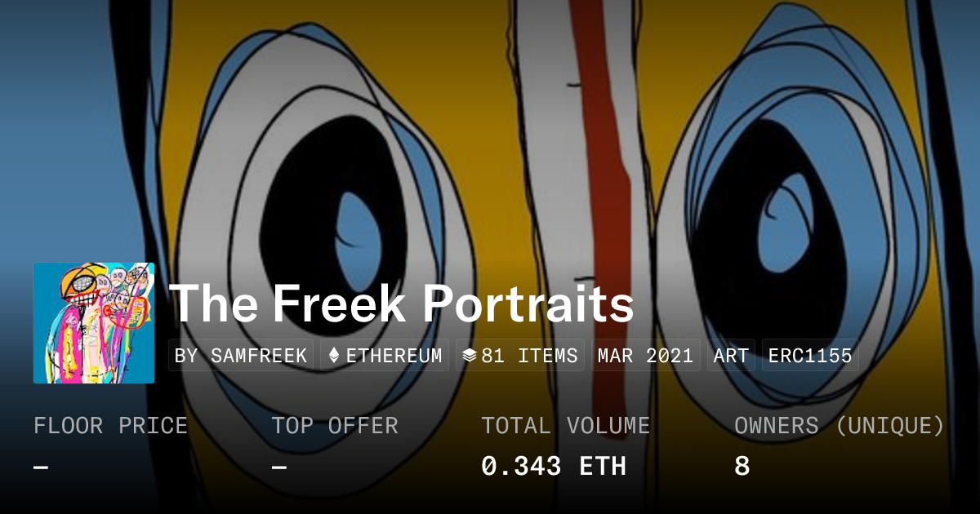Select the ETHEREUM chain tag

tap(385, 356)
